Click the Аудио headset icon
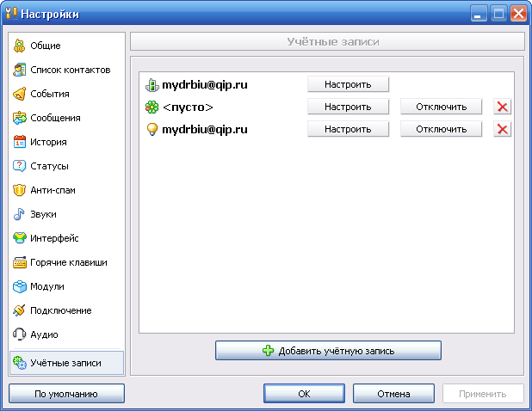The image size is (532, 411). click(19, 334)
